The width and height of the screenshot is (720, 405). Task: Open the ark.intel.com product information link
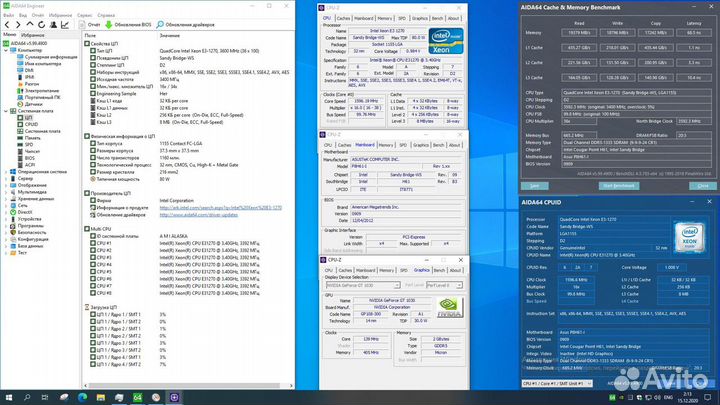220,208
